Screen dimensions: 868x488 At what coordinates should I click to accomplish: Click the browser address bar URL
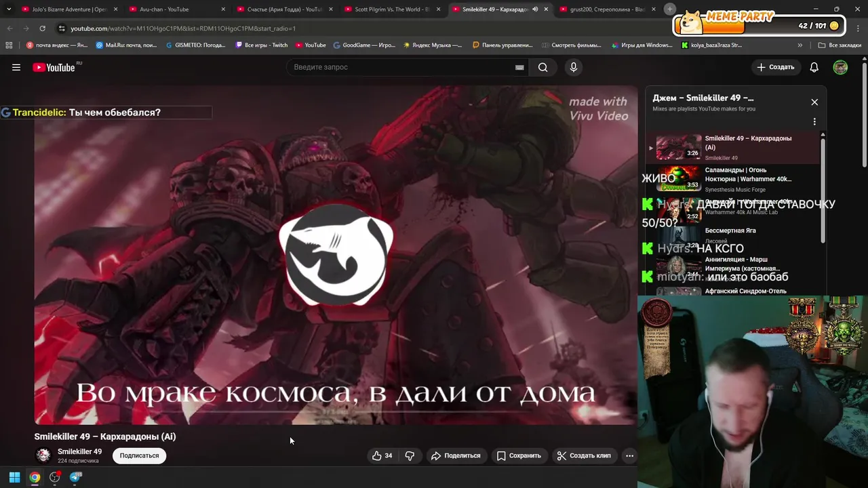coord(183,28)
